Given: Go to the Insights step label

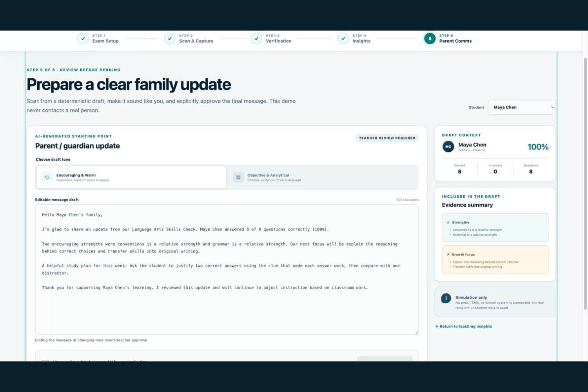Looking at the screenshot, I should 361,41.
